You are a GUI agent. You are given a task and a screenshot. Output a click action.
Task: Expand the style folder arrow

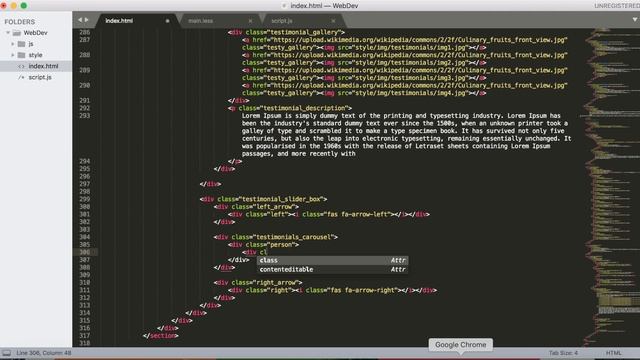13,55
